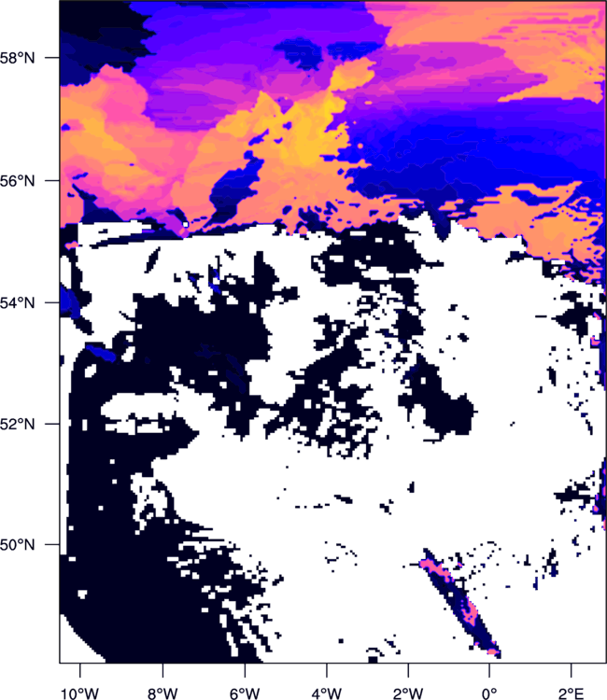This screenshot has width=607, height=700.
Task: Click the 58°N latitude label
Action: tap(17, 58)
